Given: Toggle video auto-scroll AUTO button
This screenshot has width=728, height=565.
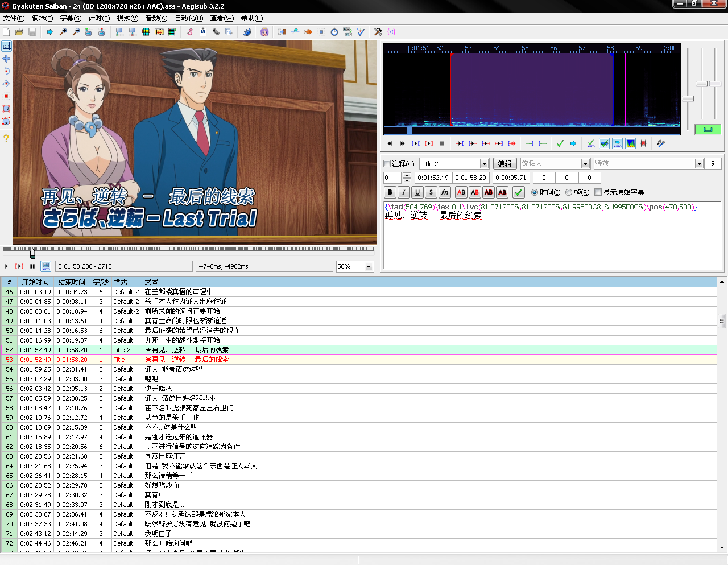Looking at the screenshot, I should point(46,266).
